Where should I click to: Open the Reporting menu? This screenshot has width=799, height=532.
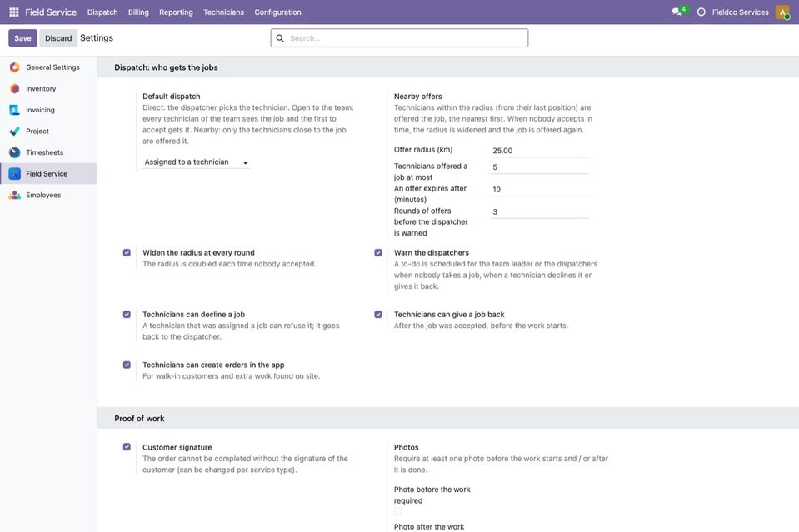click(176, 12)
